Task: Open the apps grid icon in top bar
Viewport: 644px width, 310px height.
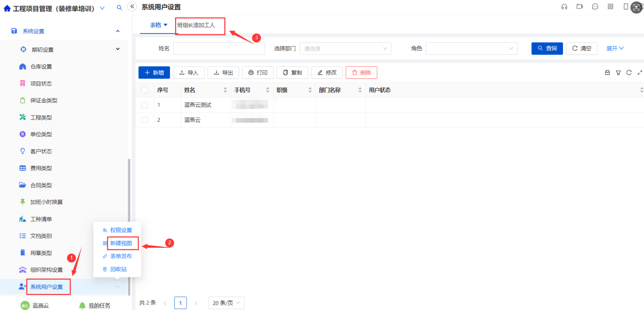Action: tap(610, 7)
